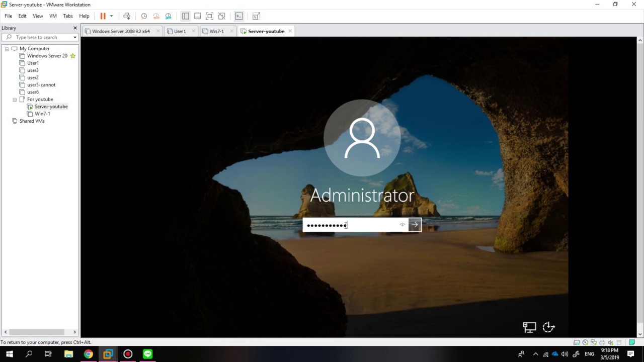Switch to Windows Server 2008 R2 x64 tab
This screenshot has height=362, width=644.
click(x=121, y=31)
